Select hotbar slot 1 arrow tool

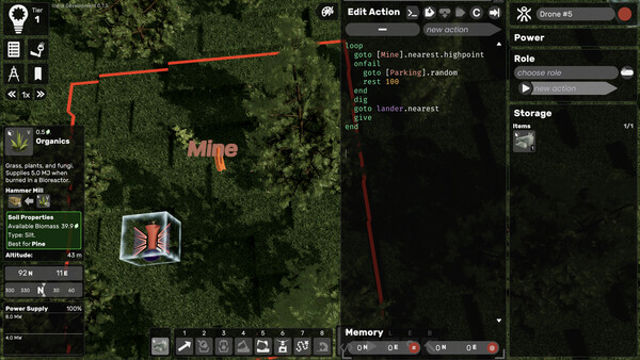(x=184, y=347)
